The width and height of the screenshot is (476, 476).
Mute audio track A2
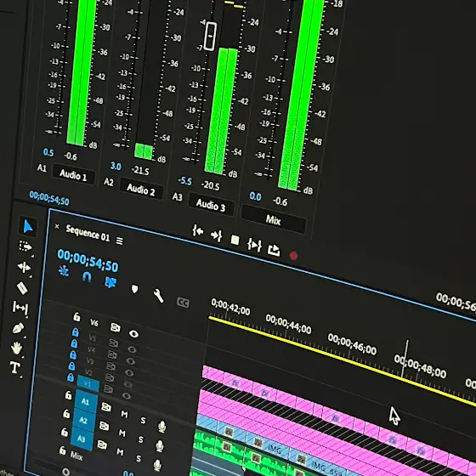tap(122, 433)
